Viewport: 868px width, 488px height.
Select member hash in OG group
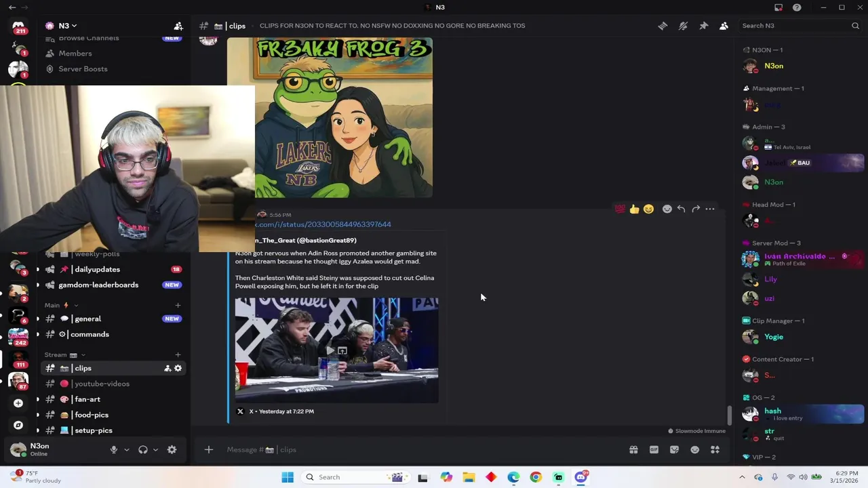coord(802,413)
